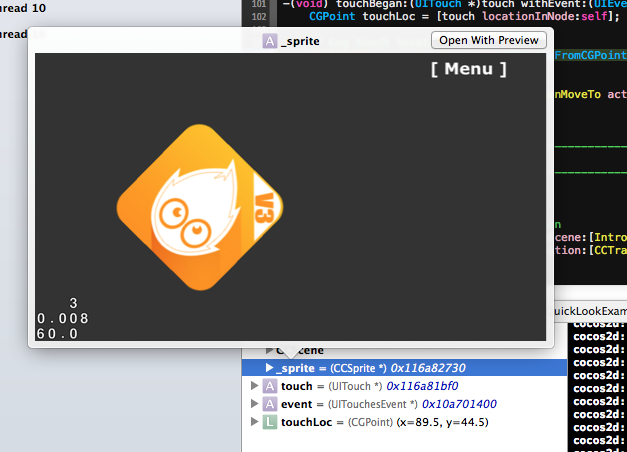Click the Cocos2d V3 logo in preview

point(200,207)
